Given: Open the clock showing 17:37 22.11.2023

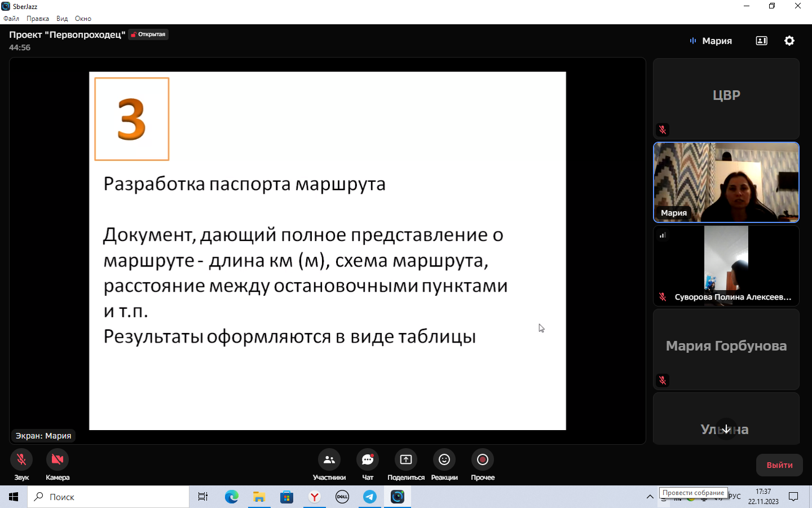Looking at the screenshot, I should click(x=764, y=497).
